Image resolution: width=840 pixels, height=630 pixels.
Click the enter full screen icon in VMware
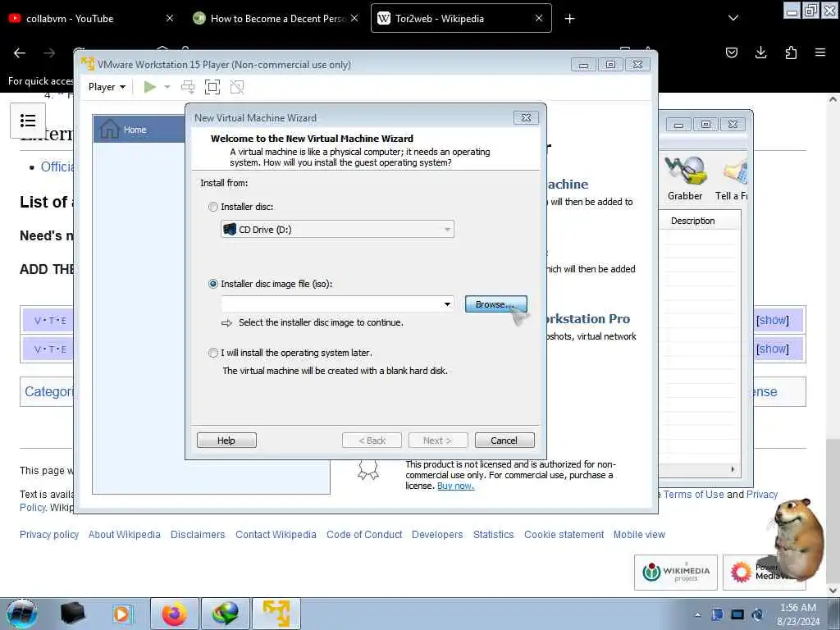212,87
